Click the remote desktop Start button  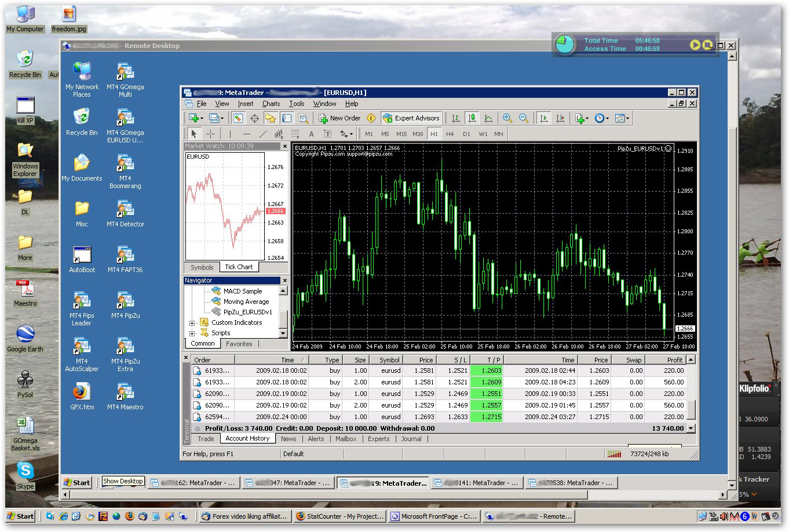click(77, 482)
